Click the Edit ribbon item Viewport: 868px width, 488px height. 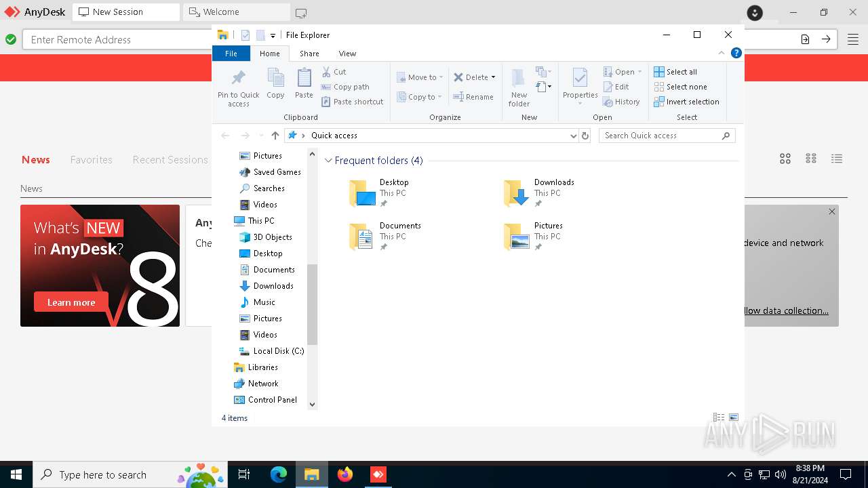616,87
